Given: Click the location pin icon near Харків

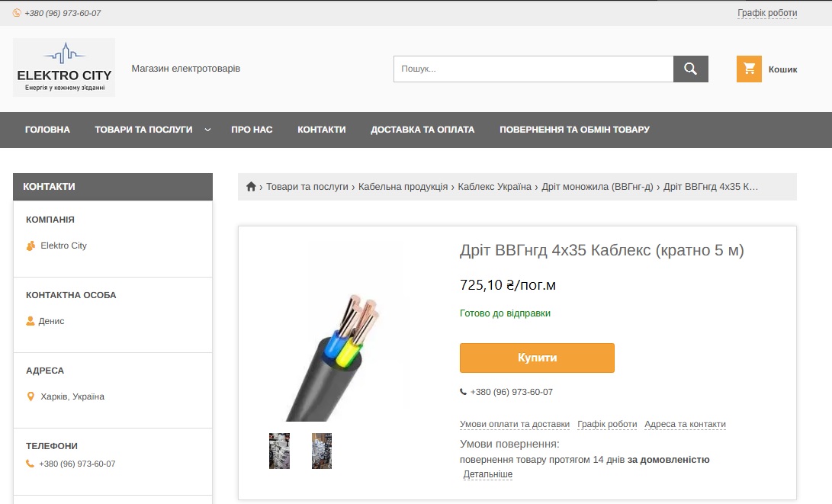Looking at the screenshot, I should tap(31, 396).
